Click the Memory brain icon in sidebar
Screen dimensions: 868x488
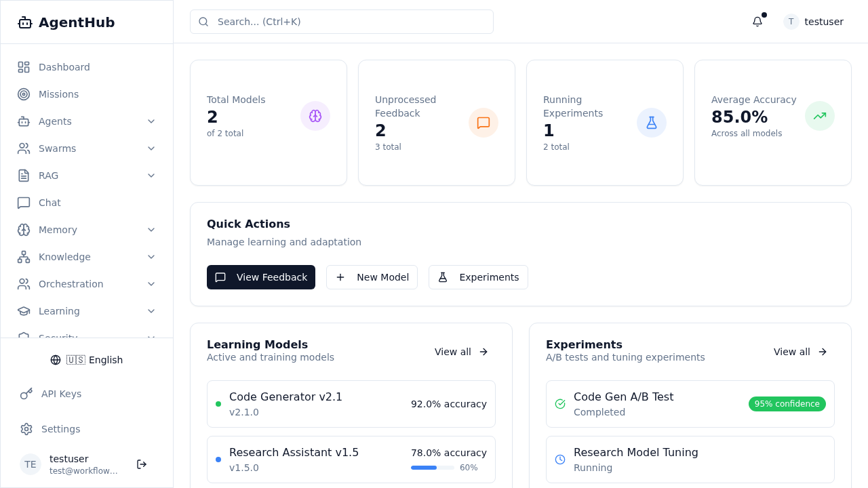pyautogui.click(x=23, y=230)
